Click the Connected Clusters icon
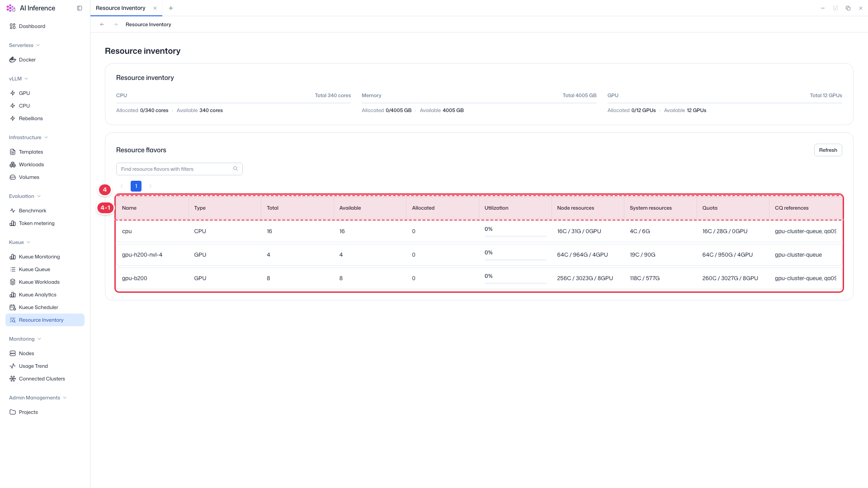868x488 pixels. pyautogui.click(x=13, y=379)
